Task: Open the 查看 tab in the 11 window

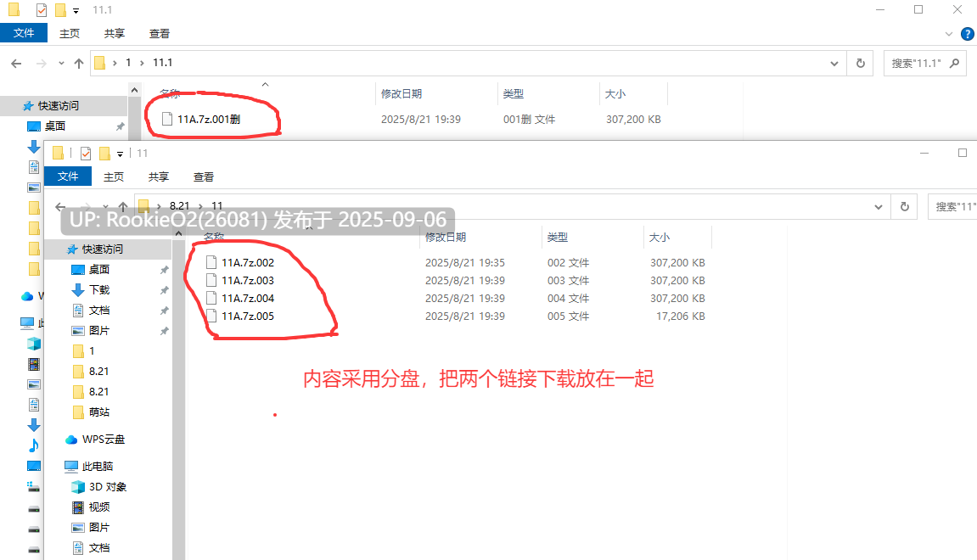Action: [x=204, y=176]
